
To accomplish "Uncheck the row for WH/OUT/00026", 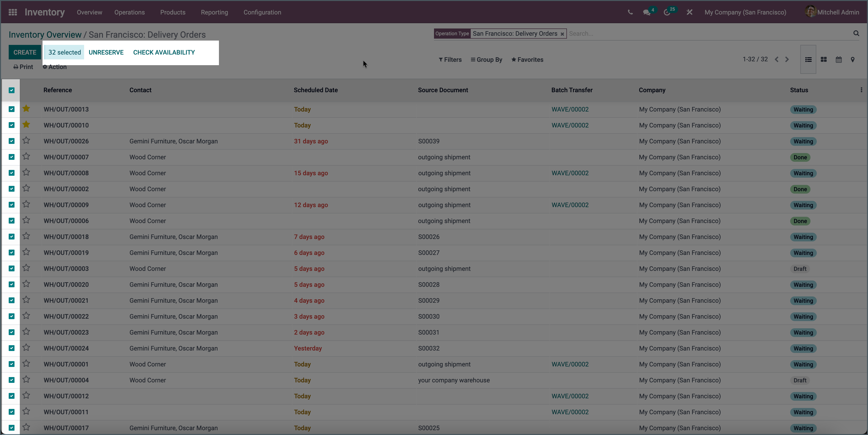I will tap(11, 141).
